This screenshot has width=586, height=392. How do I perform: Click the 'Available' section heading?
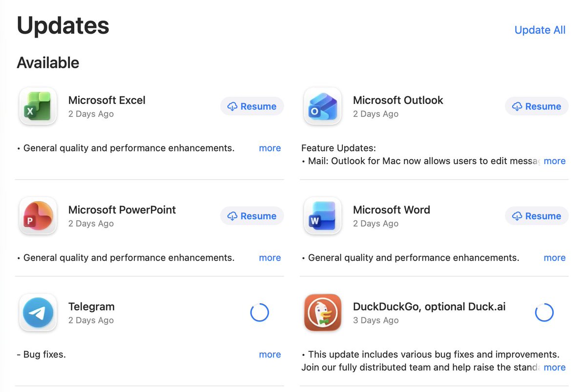48,62
